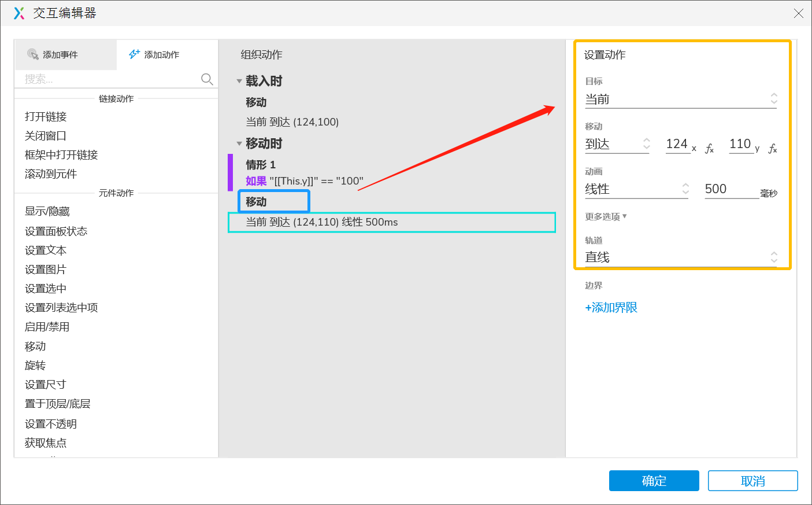The image size is (812, 505).
Task: Select 设置列表选中项 action
Action: [x=61, y=308]
